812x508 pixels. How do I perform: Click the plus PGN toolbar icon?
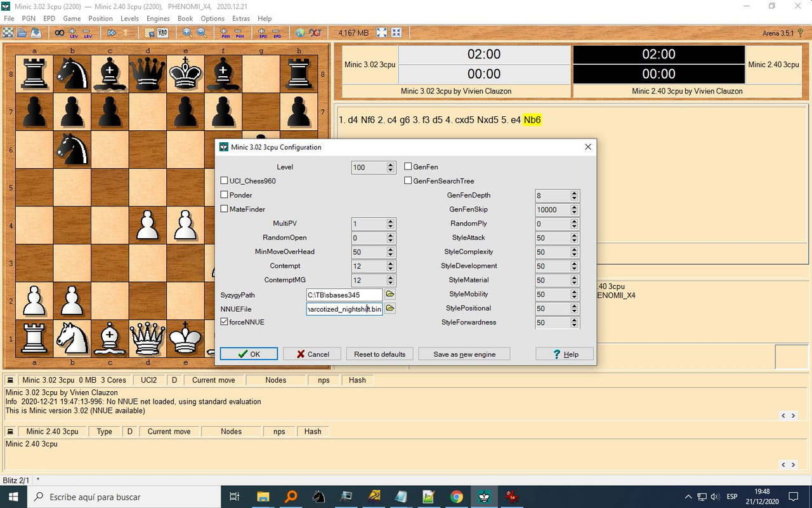[225, 32]
